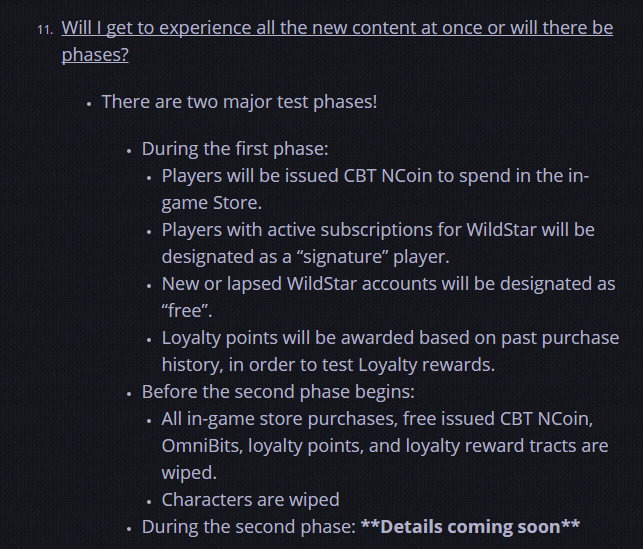Click the active subscriptions for WildStar line
The image size is (643, 549).
pos(378,230)
